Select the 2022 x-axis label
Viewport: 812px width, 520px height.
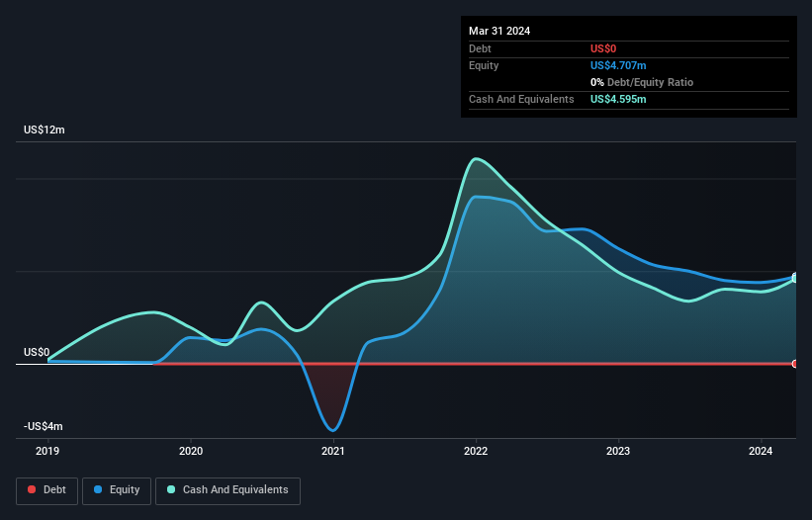click(x=476, y=451)
